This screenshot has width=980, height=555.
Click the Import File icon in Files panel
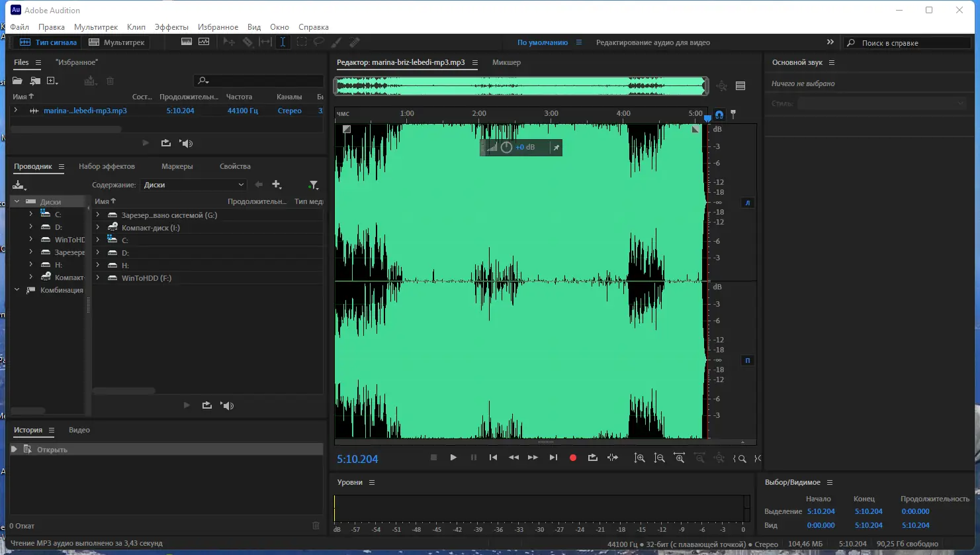(35, 81)
